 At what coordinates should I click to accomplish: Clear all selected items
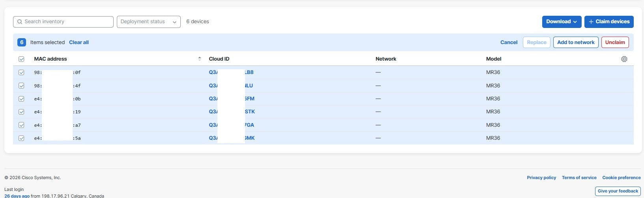tap(79, 42)
